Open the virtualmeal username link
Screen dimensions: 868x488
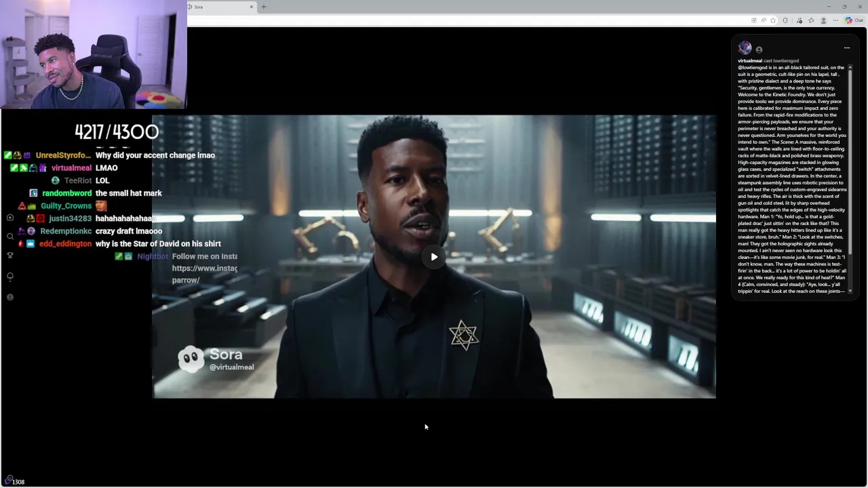tap(750, 61)
